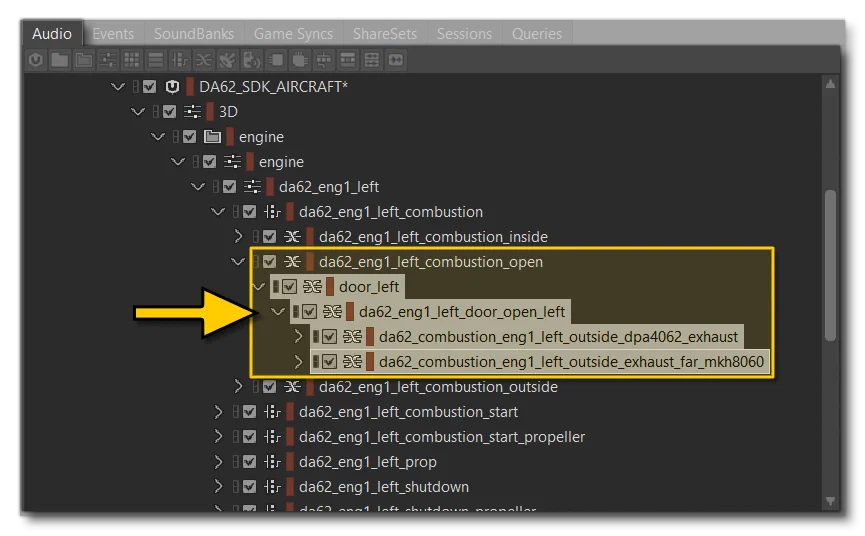Click the random container icon of door_left
Image resolution: width=865 pixels, height=536 pixels.
312,287
